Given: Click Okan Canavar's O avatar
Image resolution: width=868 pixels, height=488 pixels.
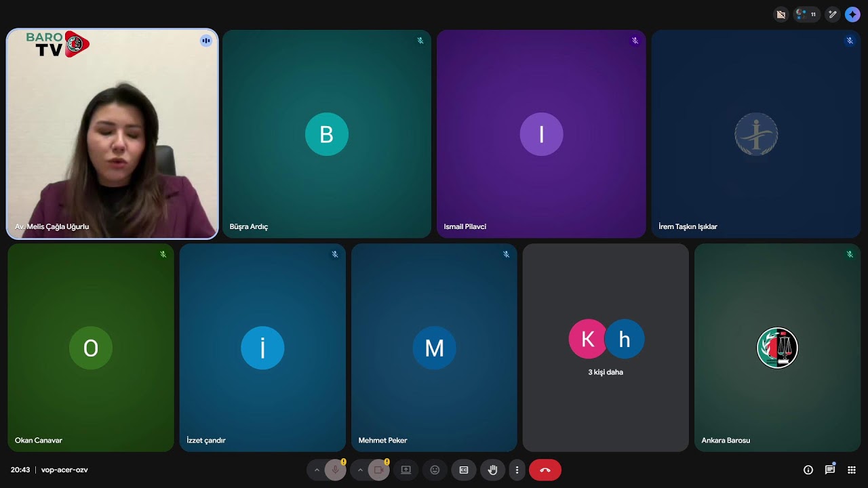Looking at the screenshot, I should pyautogui.click(x=91, y=348).
